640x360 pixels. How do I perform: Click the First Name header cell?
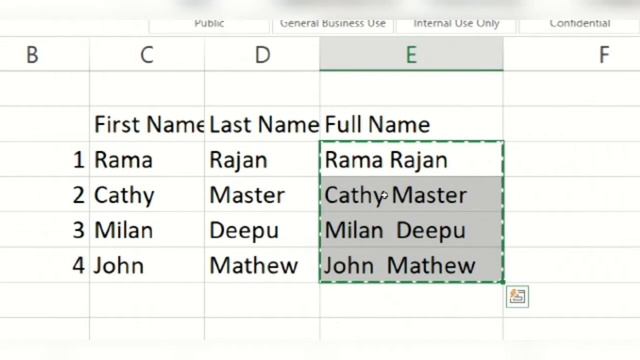tap(147, 124)
